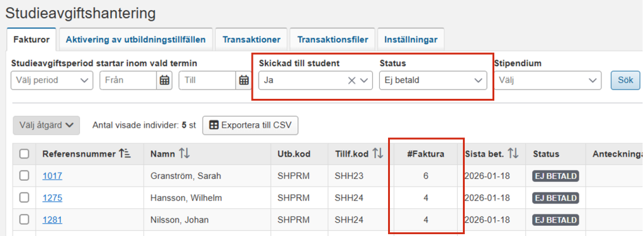Switch to the Fakturor tab
The width and height of the screenshot is (644, 236).
(x=31, y=40)
